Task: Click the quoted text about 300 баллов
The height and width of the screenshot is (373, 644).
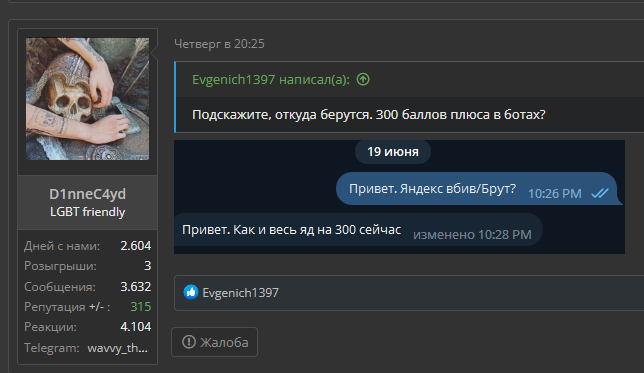Action: pyautogui.click(x=368, y=114)
